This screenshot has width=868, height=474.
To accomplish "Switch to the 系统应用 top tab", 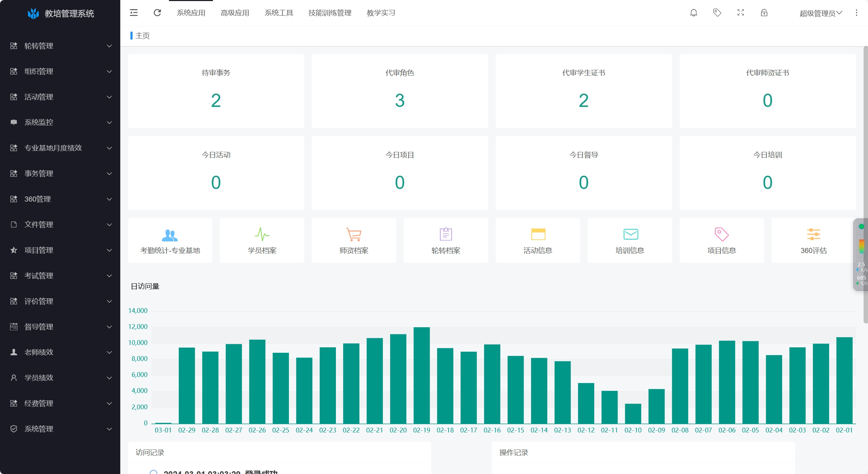I will (x=191, y=13).
